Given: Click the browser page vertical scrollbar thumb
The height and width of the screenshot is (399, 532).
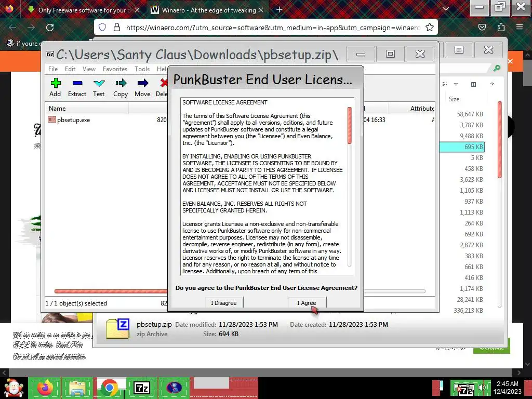Looking at the screenshot, I should point(527,73).
